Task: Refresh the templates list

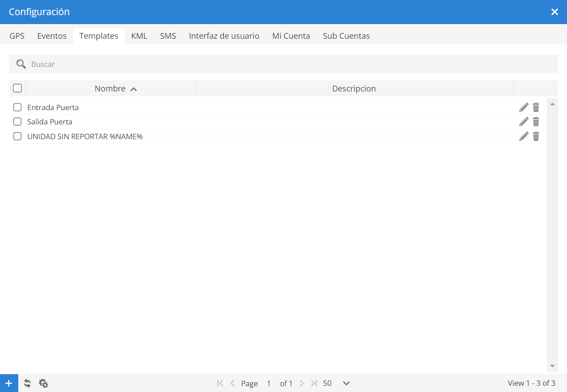Action: 27,383
